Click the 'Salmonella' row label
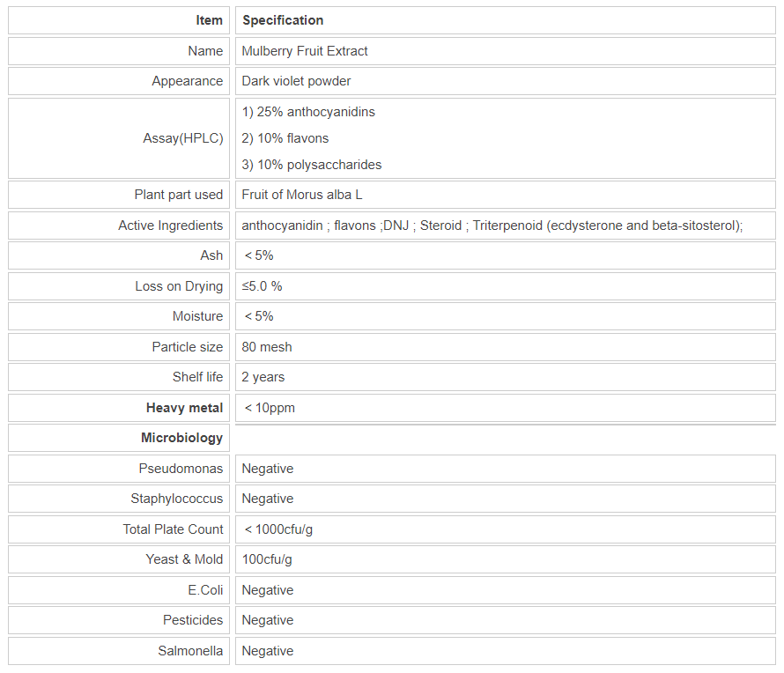784x673 pixels. click(x=190, y=651)
